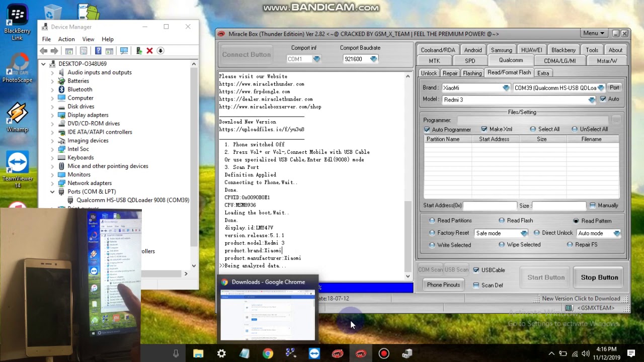Open View menu in Device Manager
Screen dimensions: 644x362
(88, 39)
